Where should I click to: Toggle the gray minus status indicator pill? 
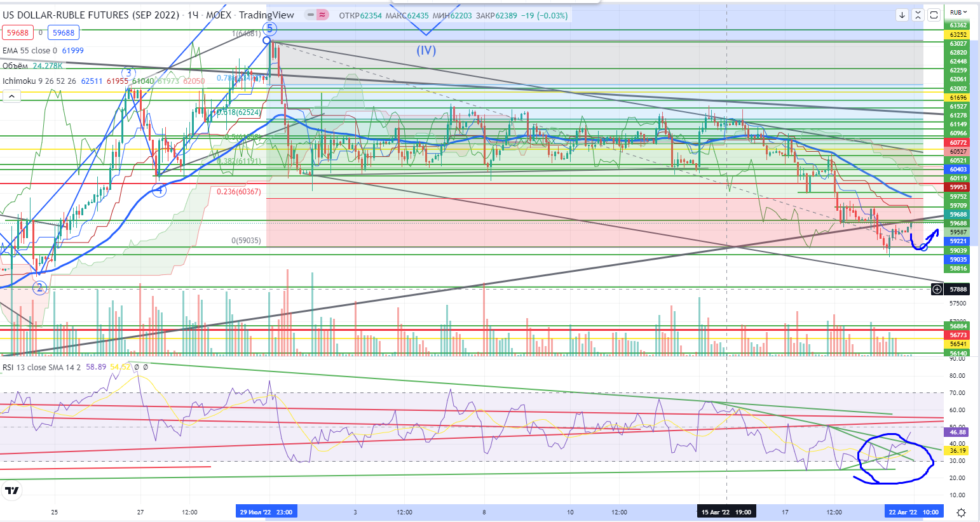pyautogui.click(x=309, y=15)
